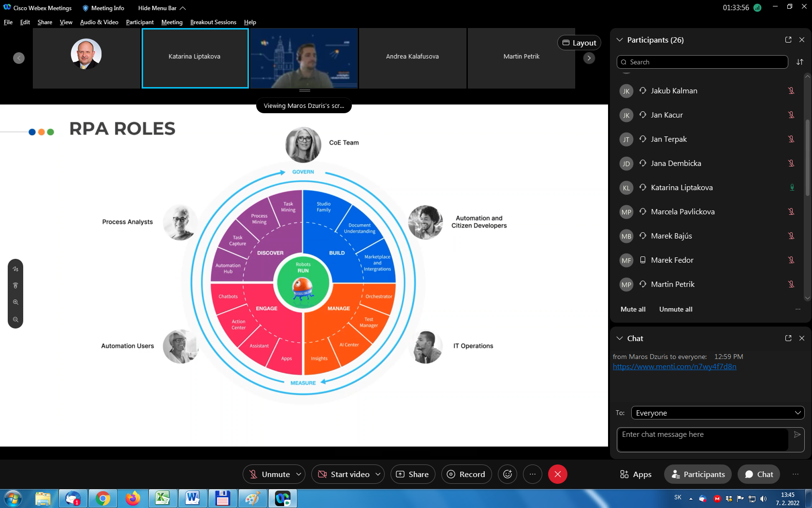Click the zoom out magnifier icon
Viewport: 812px width, 508px height.
15,320
